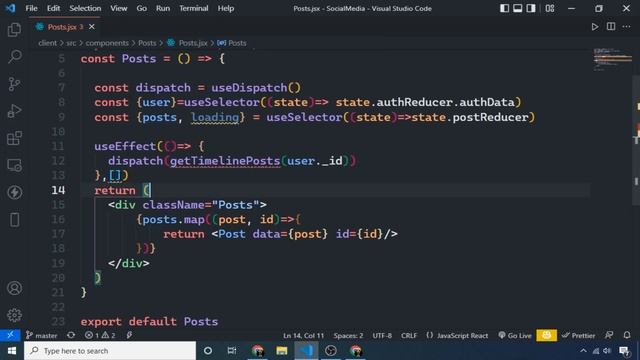Open notifications via the bell icon
The height and width of the screenshot is (360, 640).
tap(627, 335)
